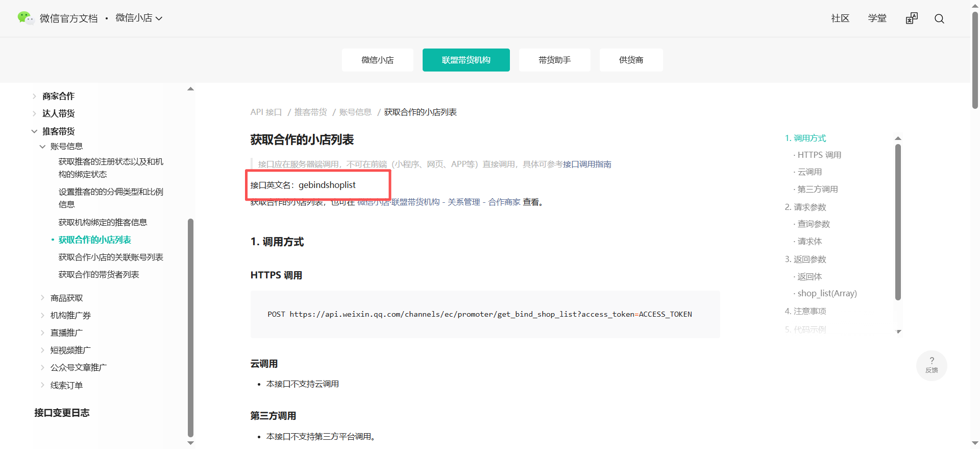The image size is (980, 449).
Task: Click the 本接口不支持云调用 bullet text
Action: click(x=303, y=384)
